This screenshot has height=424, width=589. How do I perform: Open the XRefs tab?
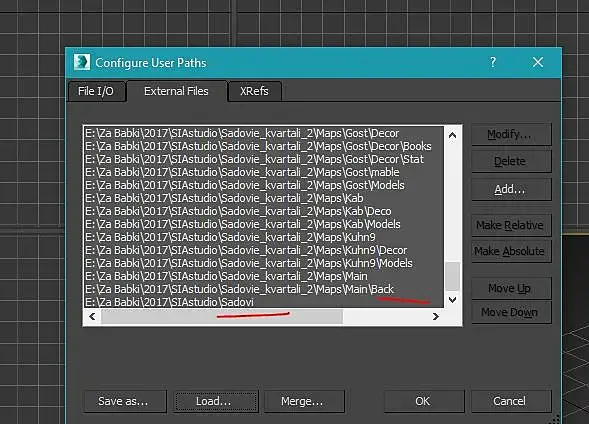click(x=254, y=91)
